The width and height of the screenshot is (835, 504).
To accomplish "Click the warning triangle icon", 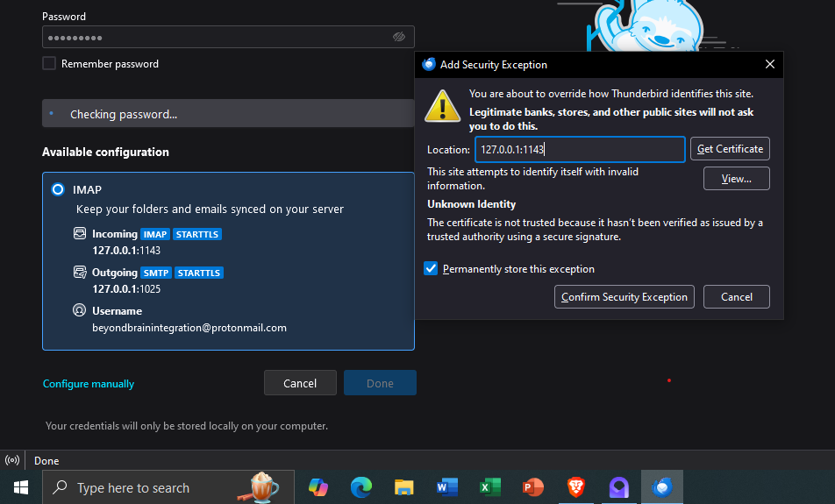I will click(x=443, y=106).
